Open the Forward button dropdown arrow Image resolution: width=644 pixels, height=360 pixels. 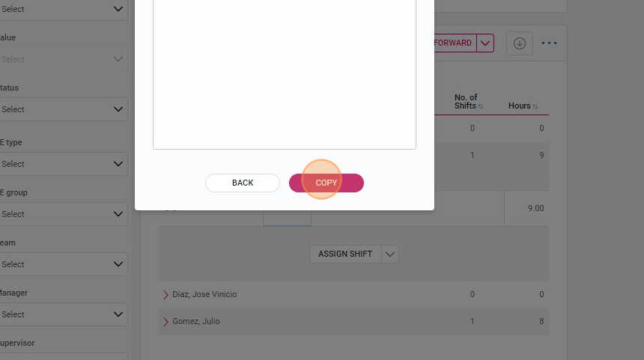click(x=485, y=43)
